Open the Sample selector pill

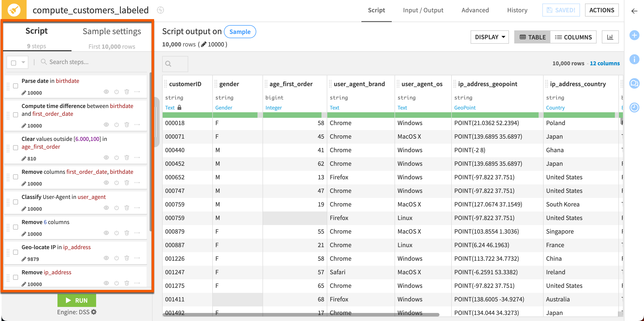tap(240, 32)
